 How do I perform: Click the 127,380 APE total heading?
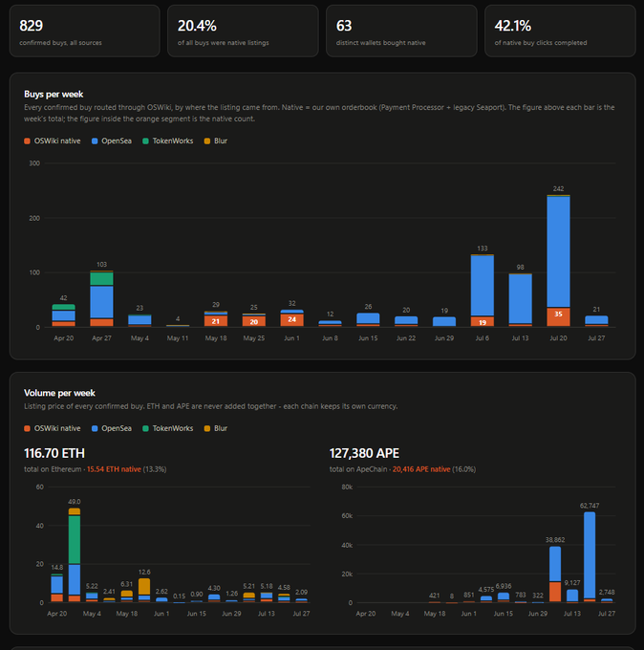point(364,453)
